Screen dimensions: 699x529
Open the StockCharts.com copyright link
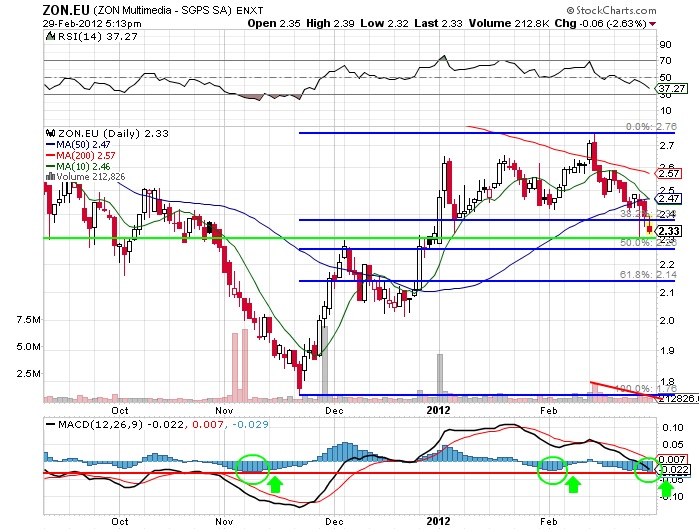pyautogui.click(x=611, y=10)
